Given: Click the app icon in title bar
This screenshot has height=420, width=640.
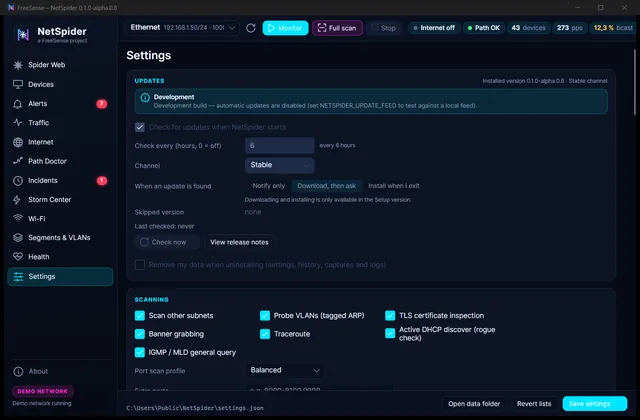Looking at the screenshot, I should [11, 7].
